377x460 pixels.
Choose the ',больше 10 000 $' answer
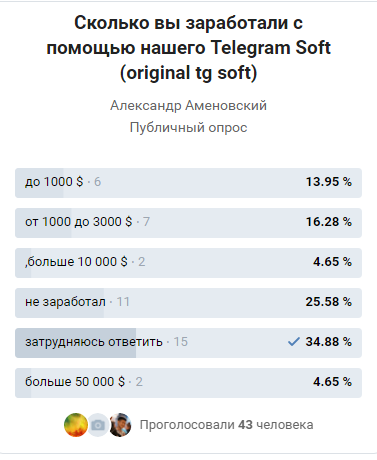[x=188, y=263]
